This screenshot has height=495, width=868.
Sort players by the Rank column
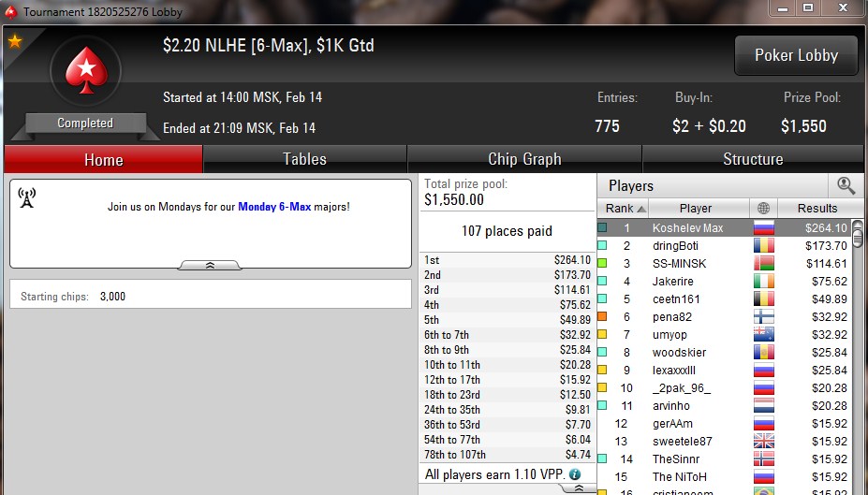point(624,208)
